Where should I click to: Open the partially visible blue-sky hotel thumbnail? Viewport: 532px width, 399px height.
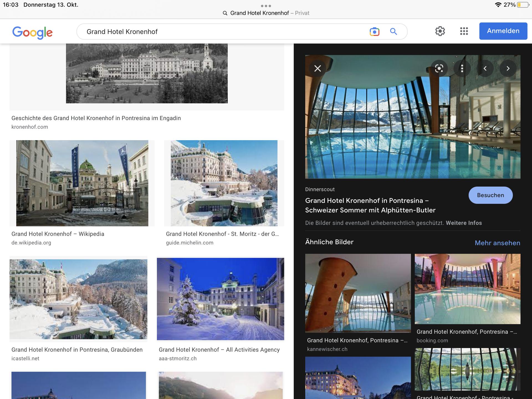(x=78, y=385)
